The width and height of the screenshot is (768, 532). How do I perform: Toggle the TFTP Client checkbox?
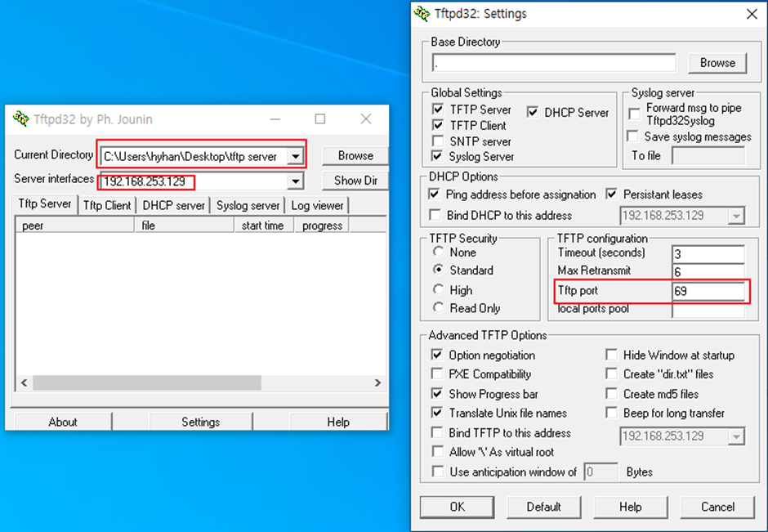click(x=437, y=125)
